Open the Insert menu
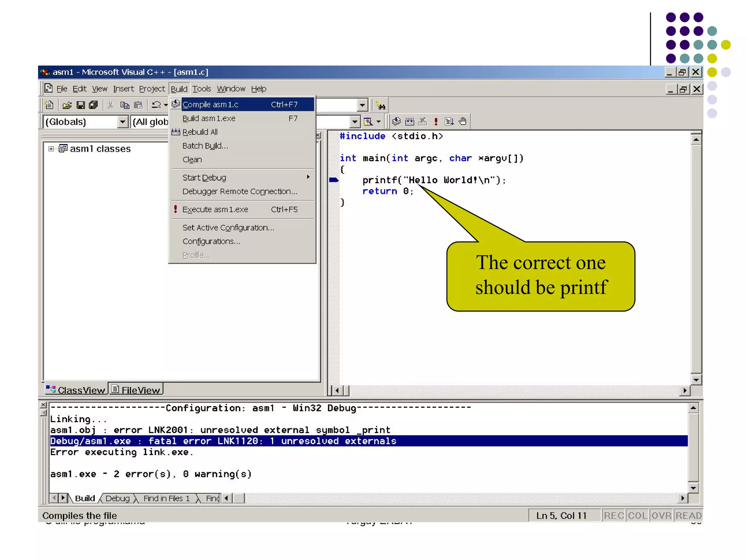The height and width of the screenshot is (560, 747). (123, 89)
